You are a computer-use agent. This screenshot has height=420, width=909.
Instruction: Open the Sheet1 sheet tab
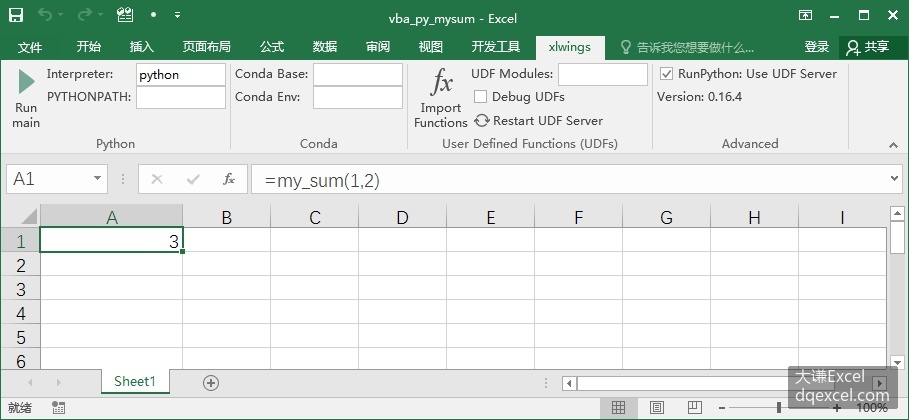tap(135, 381)
